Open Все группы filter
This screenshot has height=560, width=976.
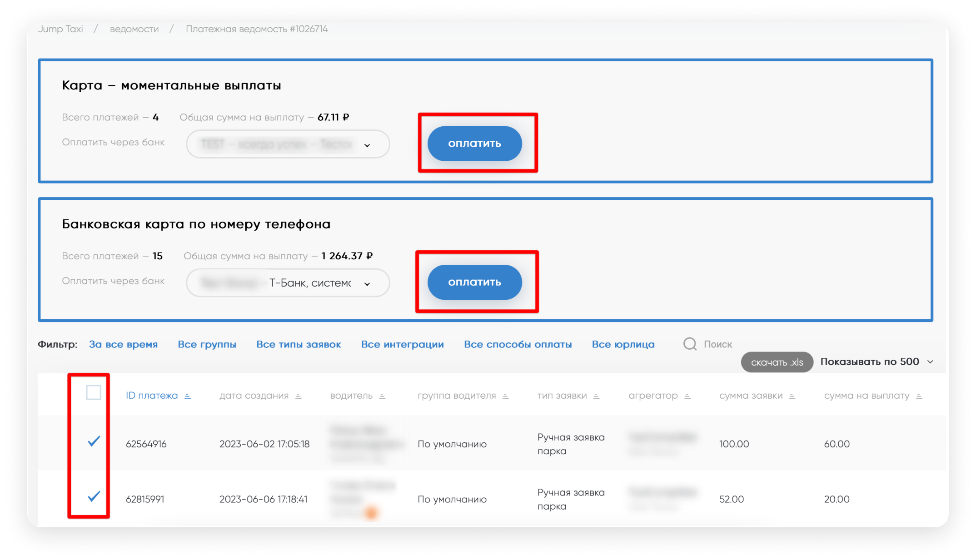tap(207, 344)
